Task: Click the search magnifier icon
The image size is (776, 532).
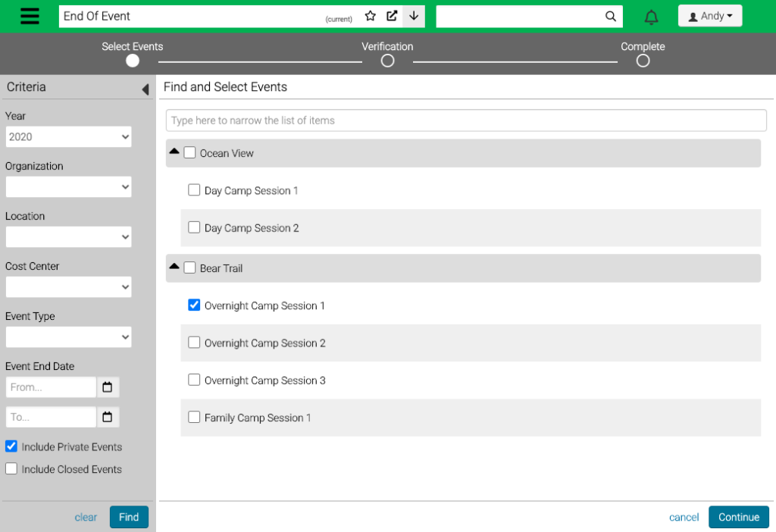Action: click(610, 16)
